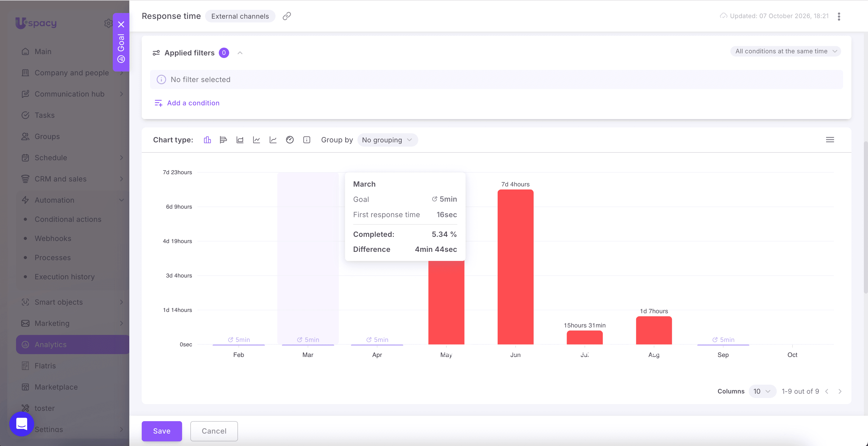
Task: Open the No grouping dropdown
Action: (387, 140)
